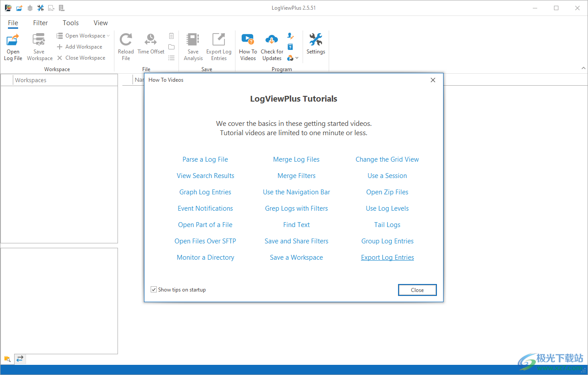
Task: Click the Time Offset clock icon
Action: pos(151,40)
